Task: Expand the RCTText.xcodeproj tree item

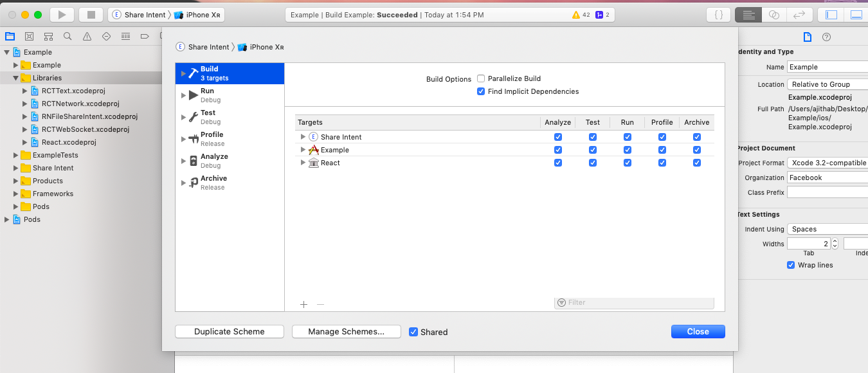Action: 25,91
